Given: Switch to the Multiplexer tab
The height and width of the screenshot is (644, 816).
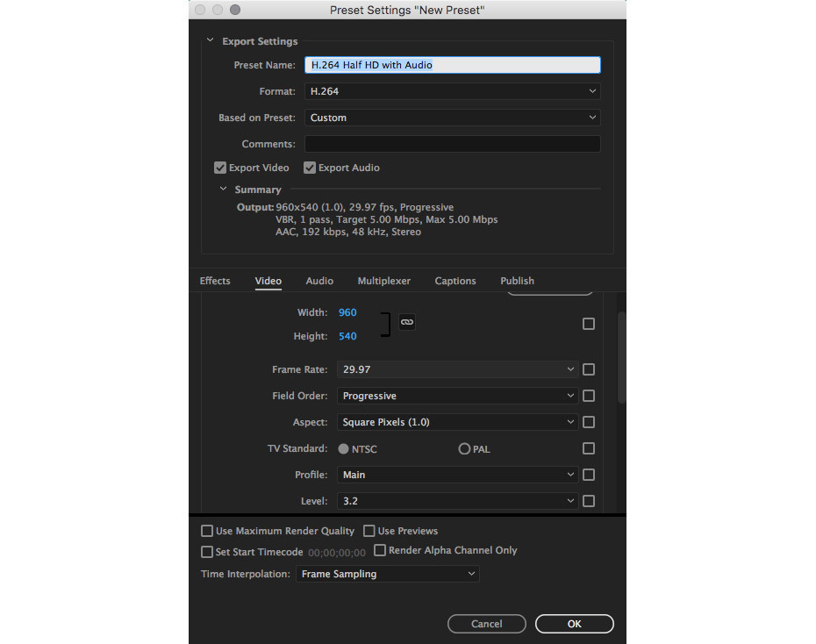Looking at the screenshot, I should point(383,281).
